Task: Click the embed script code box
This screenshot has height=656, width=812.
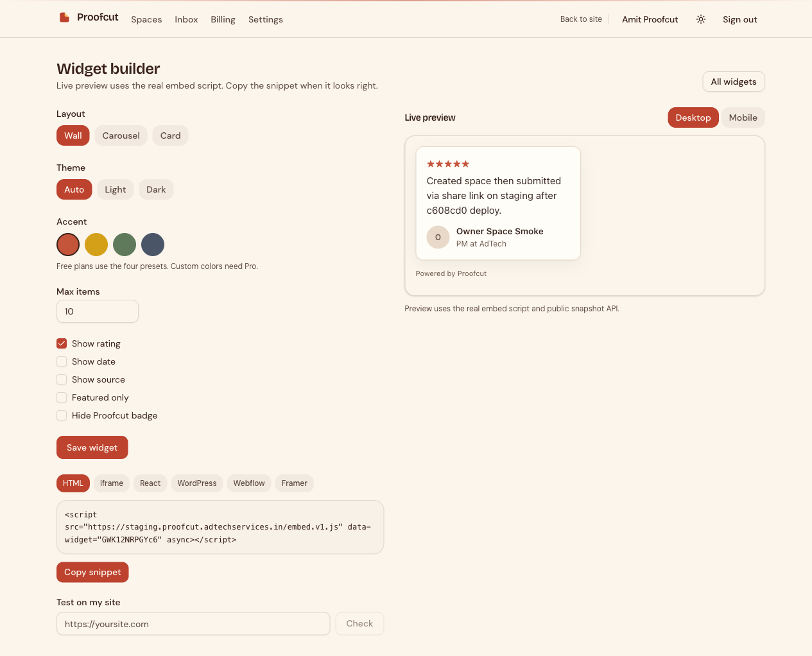Action: 220,527
